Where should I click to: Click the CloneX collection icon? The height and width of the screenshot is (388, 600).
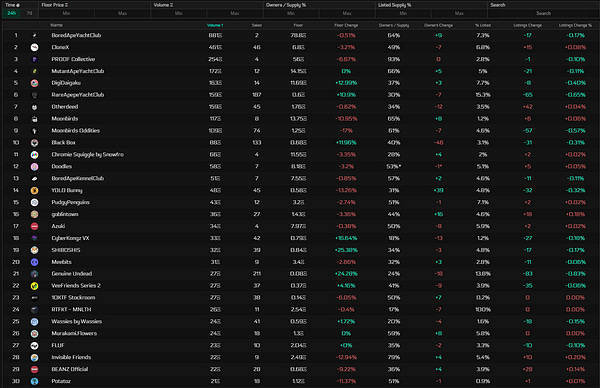click(34, 47)
